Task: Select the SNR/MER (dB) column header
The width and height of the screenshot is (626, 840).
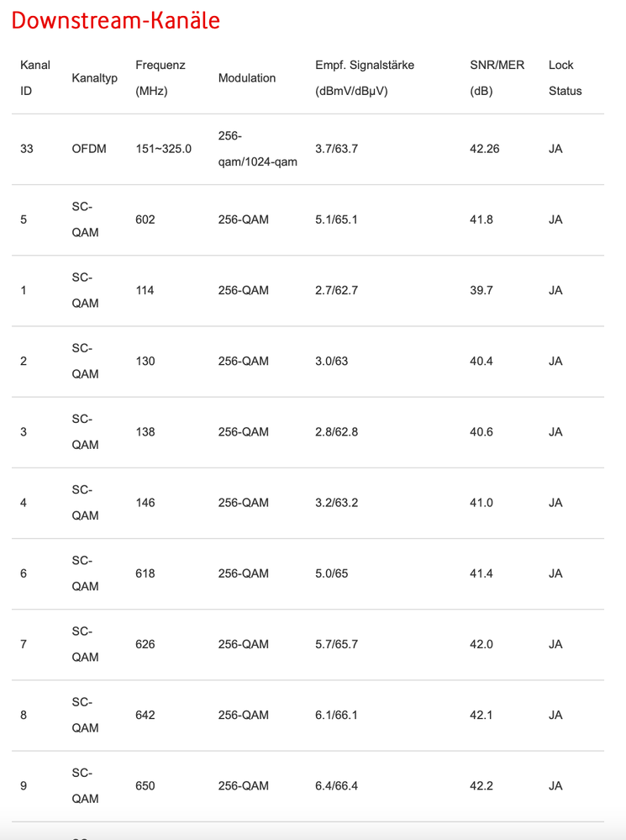Action: coord(497,77)
